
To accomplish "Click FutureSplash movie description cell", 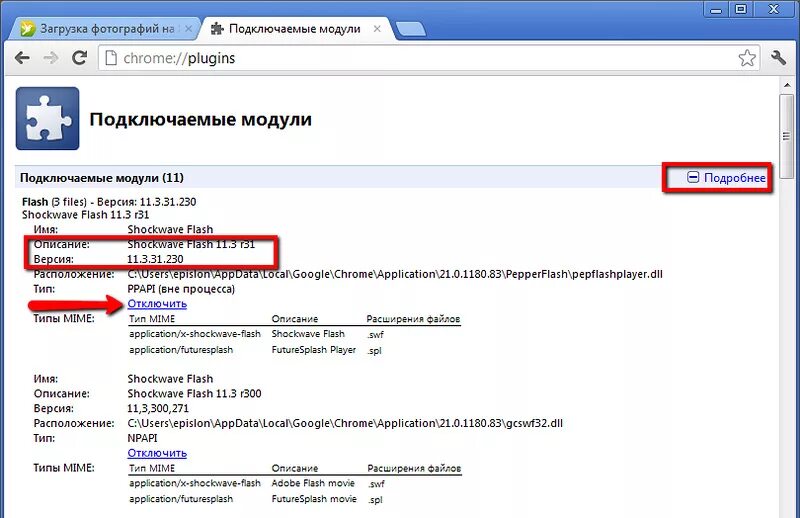I will point(314,499).
